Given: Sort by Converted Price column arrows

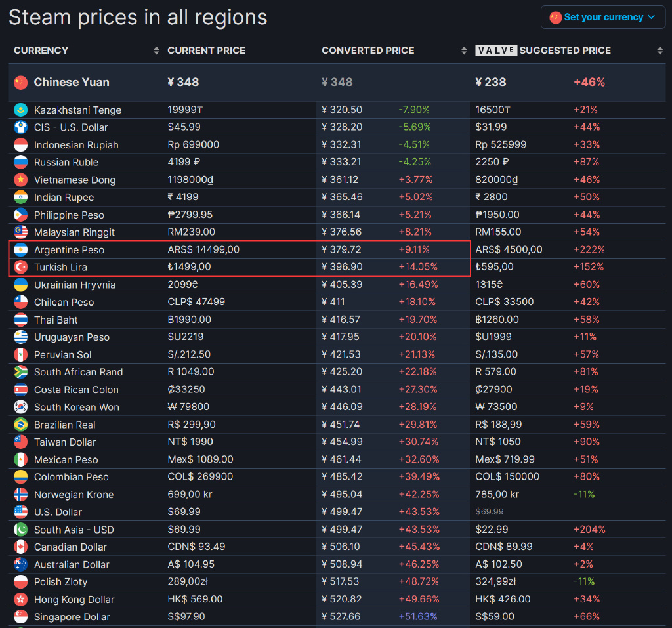Looking at the screenshot, I should [465, 51].
